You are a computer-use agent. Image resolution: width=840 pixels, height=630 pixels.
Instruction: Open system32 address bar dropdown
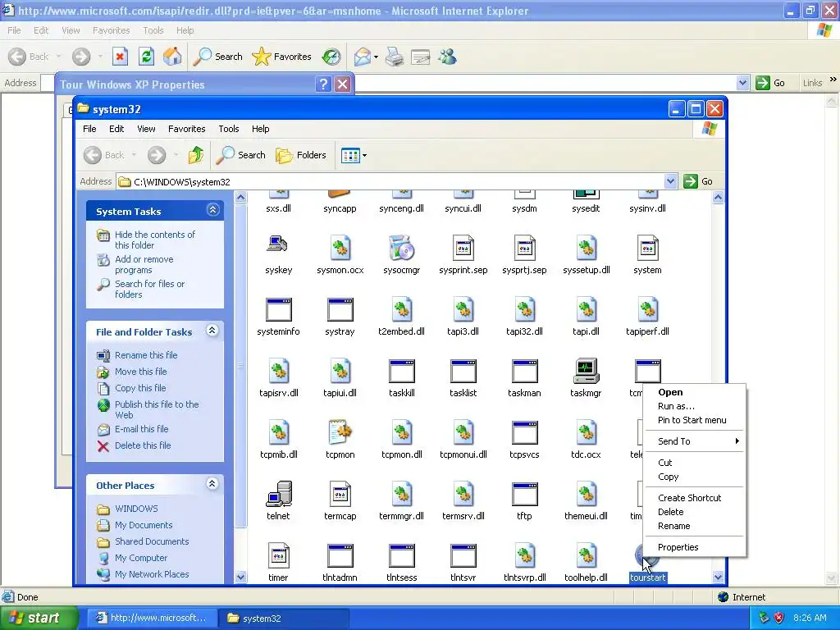point(670,181)
